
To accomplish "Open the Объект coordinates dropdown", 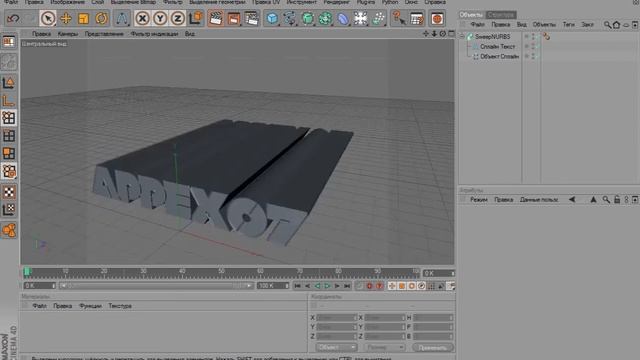I will (x=336, y=347).
